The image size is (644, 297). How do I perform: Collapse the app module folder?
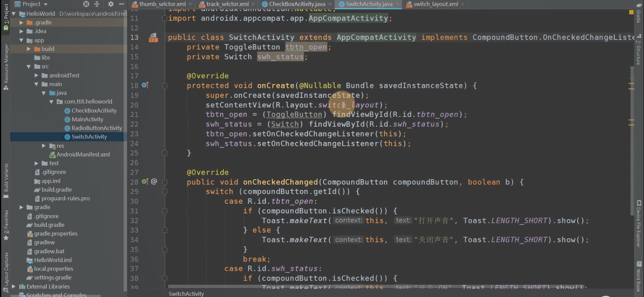21,40
